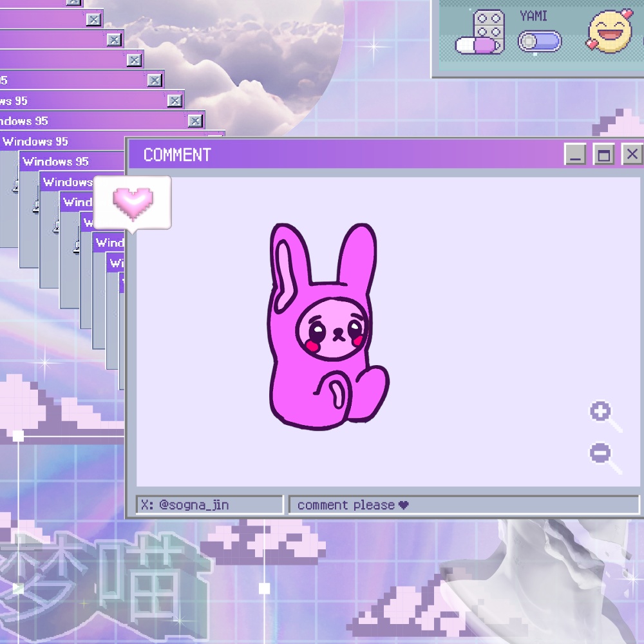Select the pink pixel heart speech bubble
The height and width of the screenshot is (644, 644).
132,204
